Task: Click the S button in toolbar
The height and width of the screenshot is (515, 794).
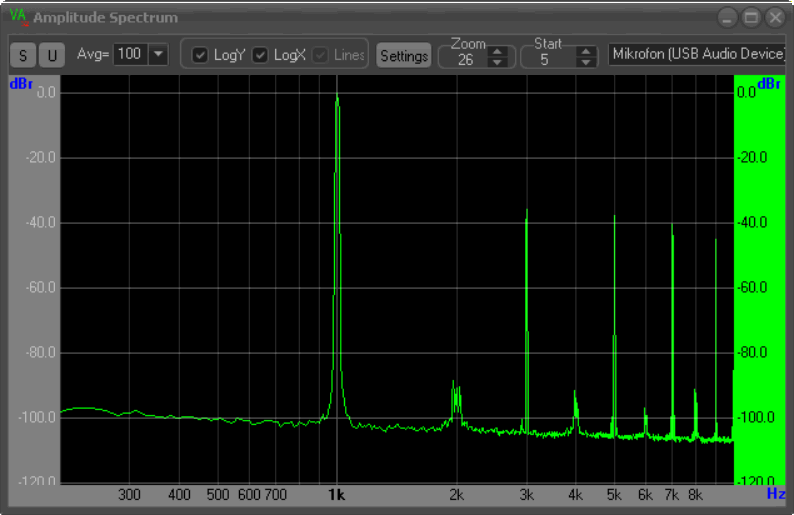Action: (x=24, y=56)
